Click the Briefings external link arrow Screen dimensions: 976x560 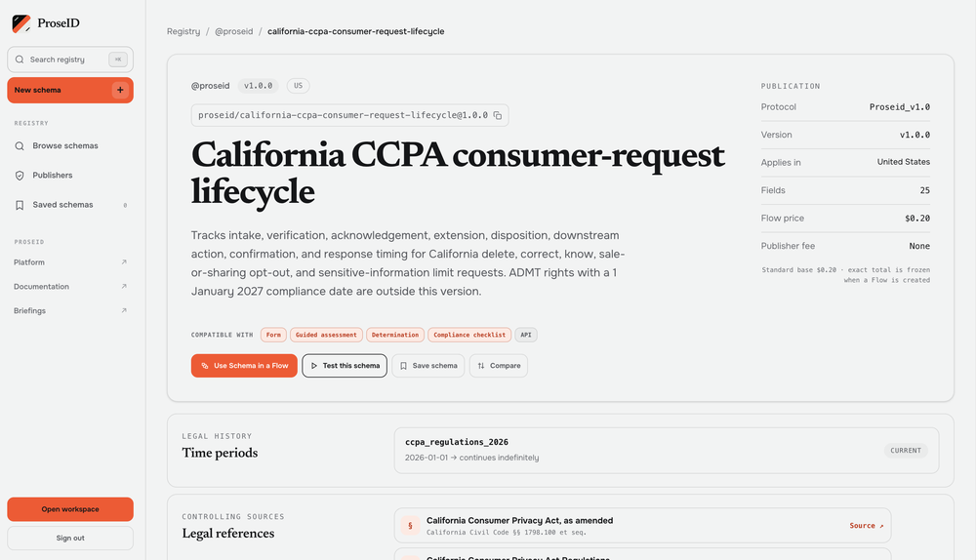[x=124, y=310]
